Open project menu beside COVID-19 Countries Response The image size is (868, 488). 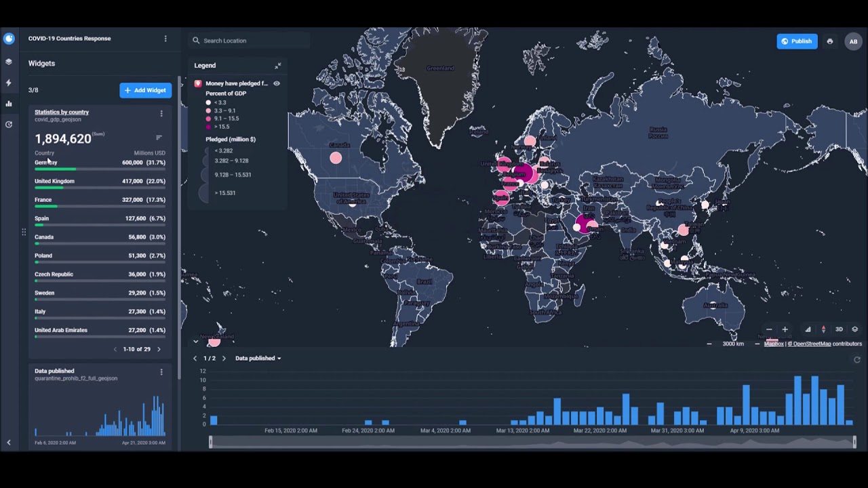165,39
